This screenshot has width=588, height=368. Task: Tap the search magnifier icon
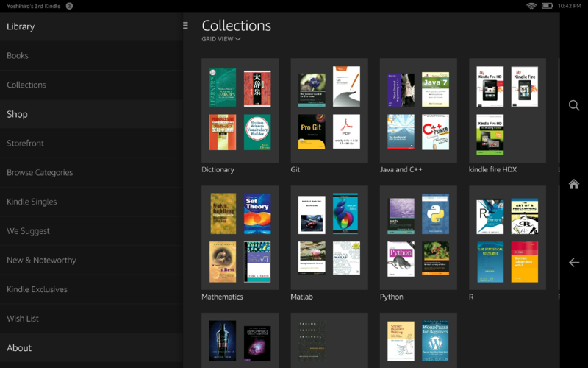[x=574, y=105]
